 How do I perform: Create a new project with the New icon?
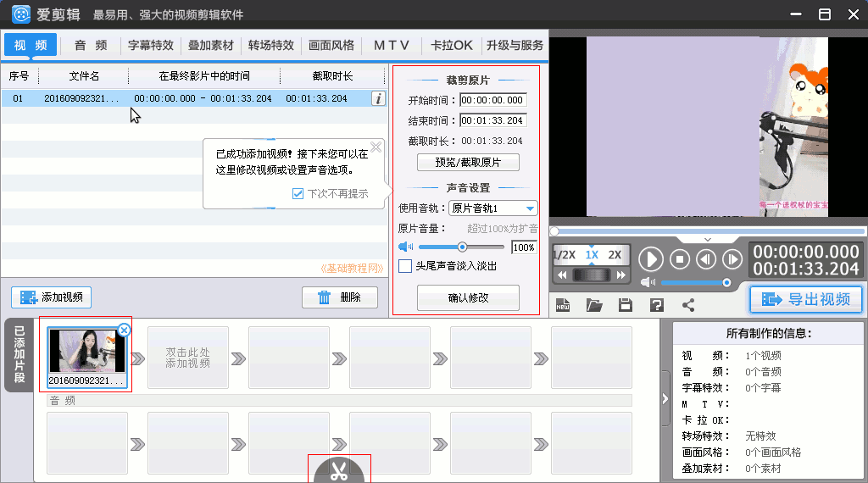coord(564,305)
